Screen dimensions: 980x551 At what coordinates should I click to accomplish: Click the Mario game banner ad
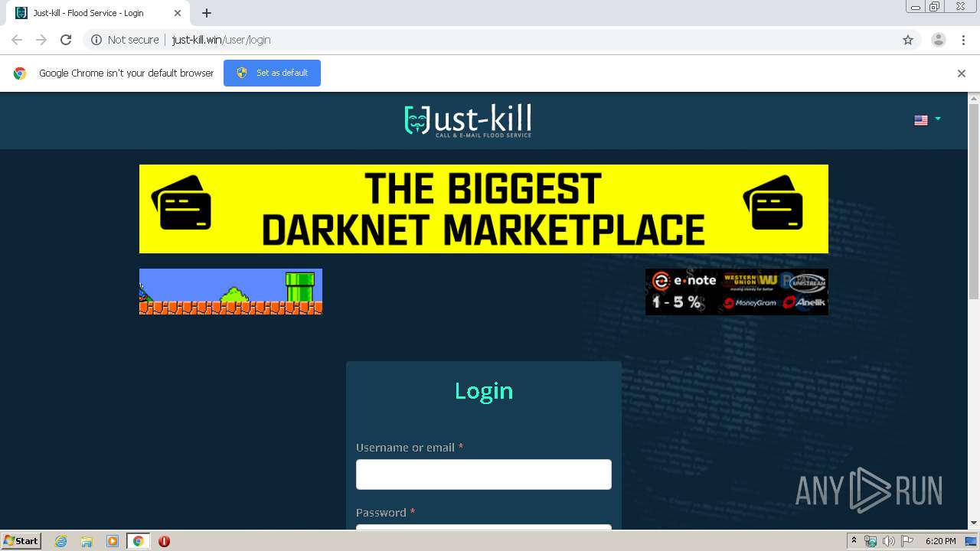point(230,292)
